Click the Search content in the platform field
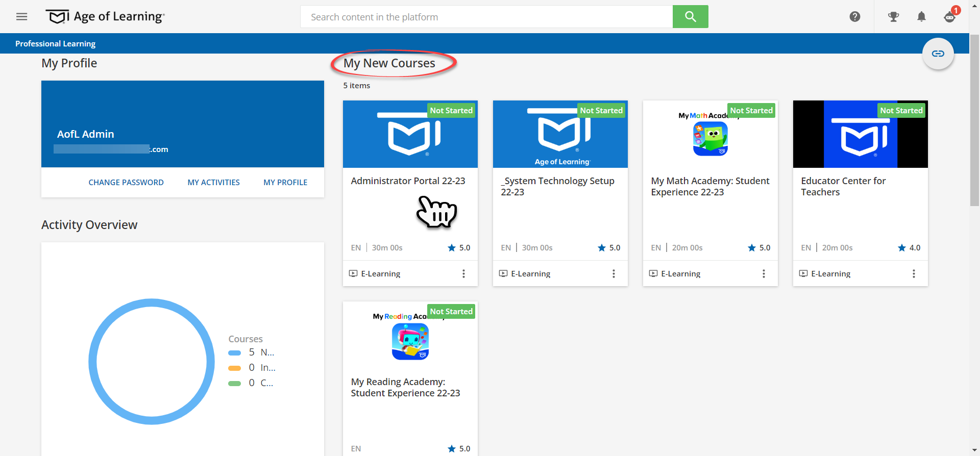The height and width of the screenshot is (456, 980). pos(486,17)
